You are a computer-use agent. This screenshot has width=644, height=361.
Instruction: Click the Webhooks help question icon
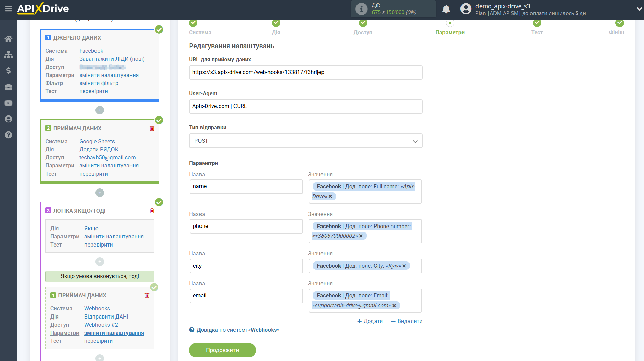[192, 330]
